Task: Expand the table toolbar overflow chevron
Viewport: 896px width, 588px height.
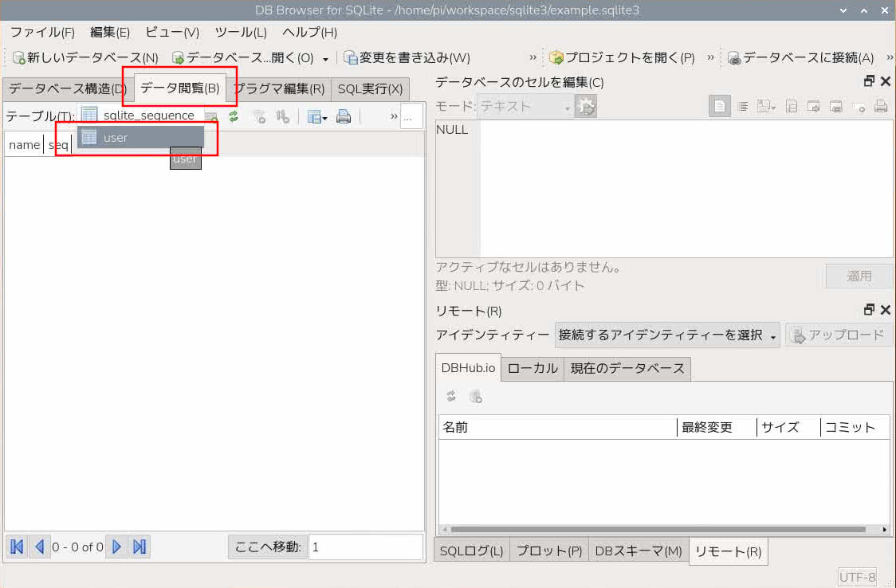Action: 394,116
